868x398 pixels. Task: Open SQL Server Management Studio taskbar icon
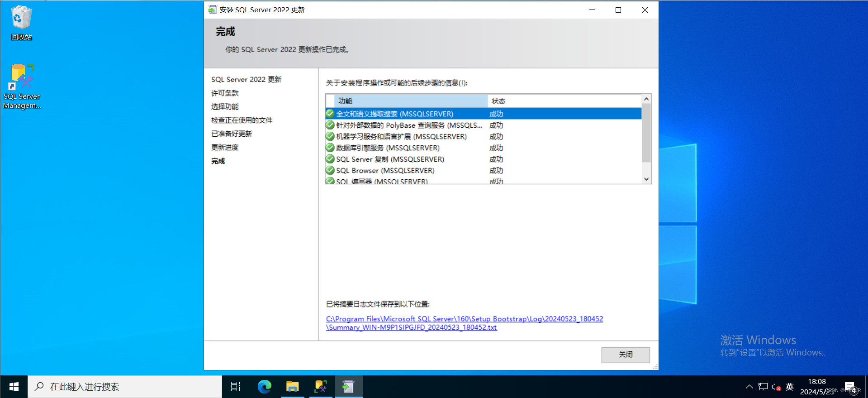(x=321, y=387)
